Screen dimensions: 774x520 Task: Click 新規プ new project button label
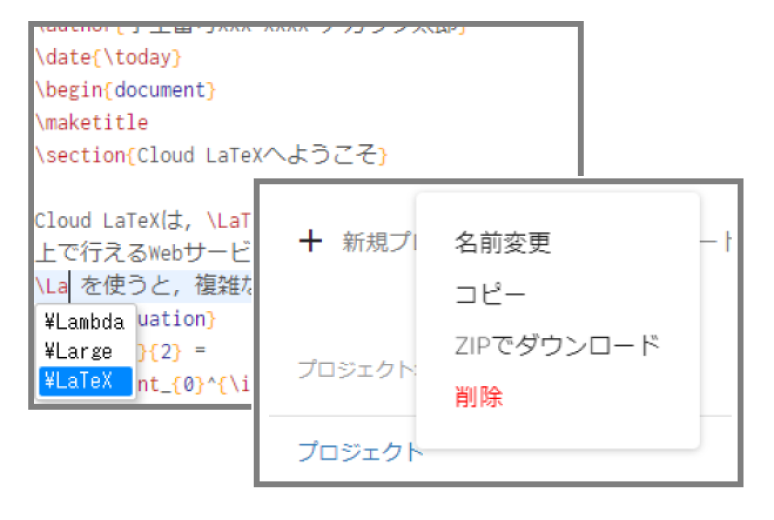[x=379, y=242]
